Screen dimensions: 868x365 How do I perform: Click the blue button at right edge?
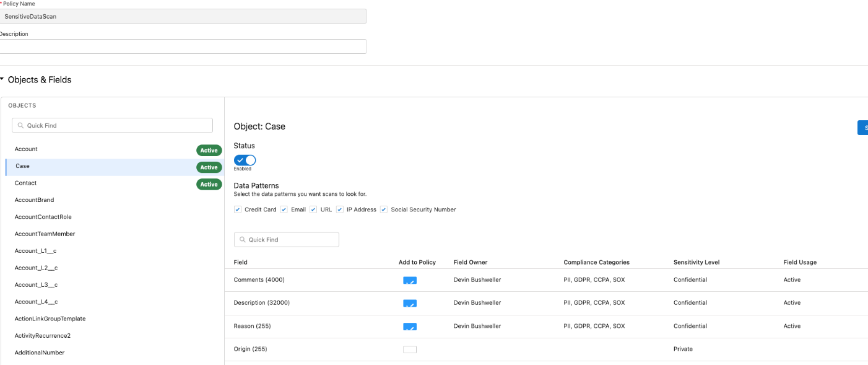[862, 128]
